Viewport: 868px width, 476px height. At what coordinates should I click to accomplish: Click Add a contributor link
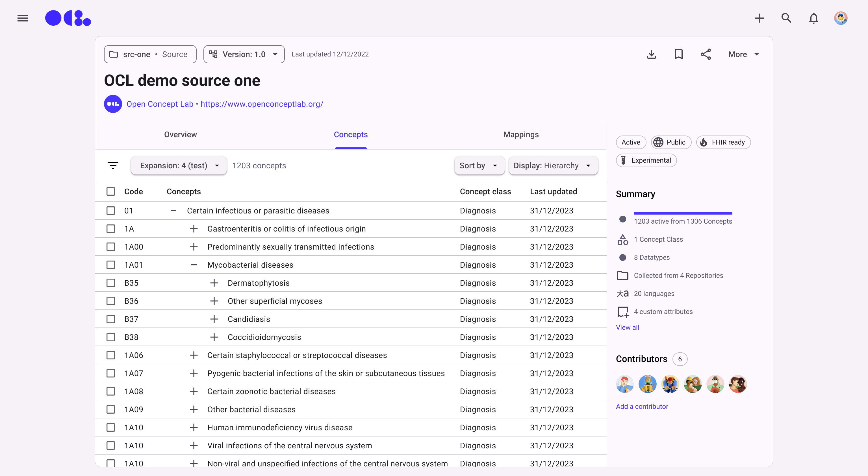tap(642, 406)
